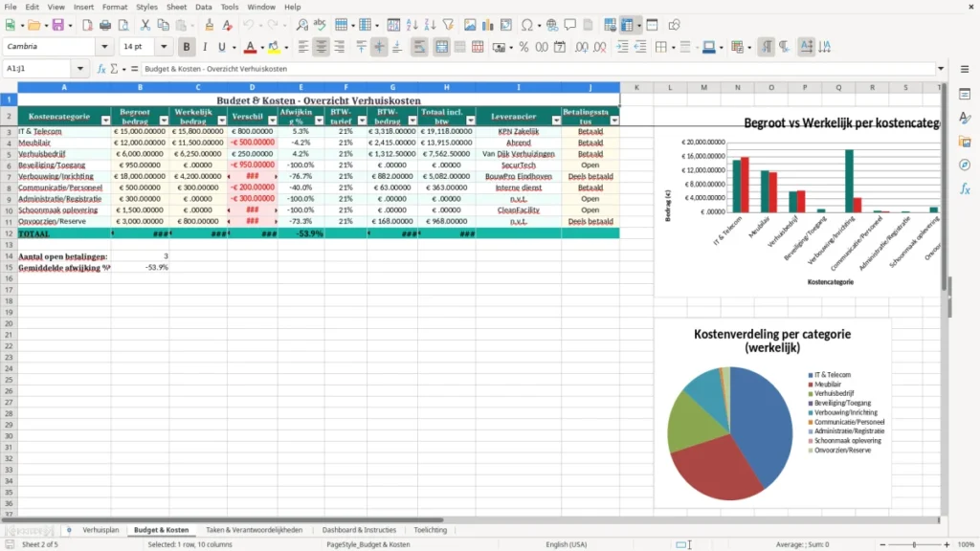Open Kostencategorie column filter dropdown
980x551 pixels.
click(x=105, y=121)
